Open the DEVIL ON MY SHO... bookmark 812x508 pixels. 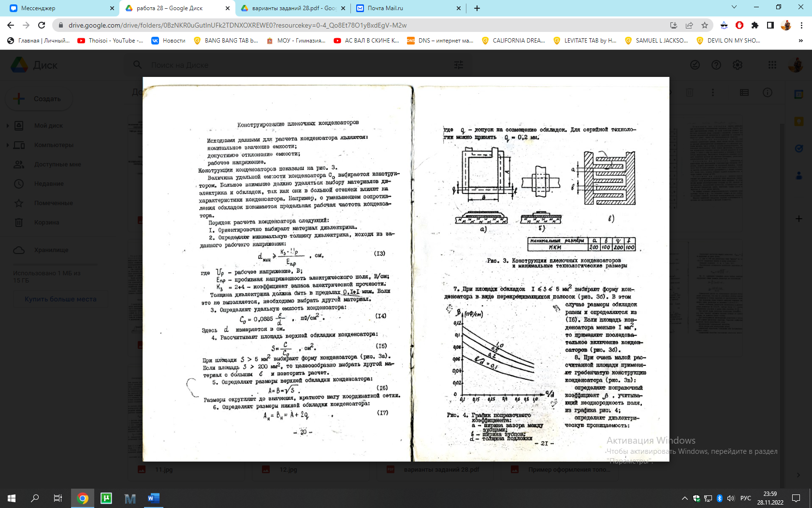click(x=728, y=41)
